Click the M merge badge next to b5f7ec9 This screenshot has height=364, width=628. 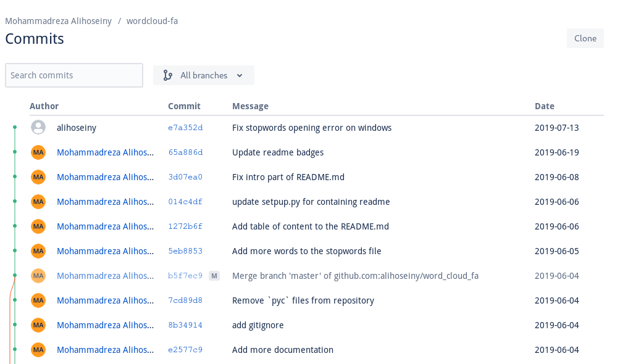pos(214,276)
